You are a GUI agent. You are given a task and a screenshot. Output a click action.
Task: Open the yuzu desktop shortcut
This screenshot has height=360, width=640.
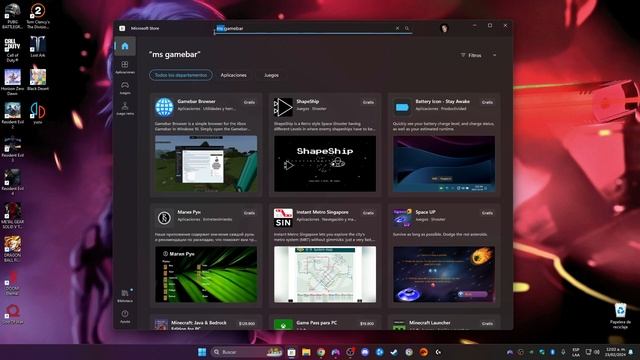(x=38, y=113)
